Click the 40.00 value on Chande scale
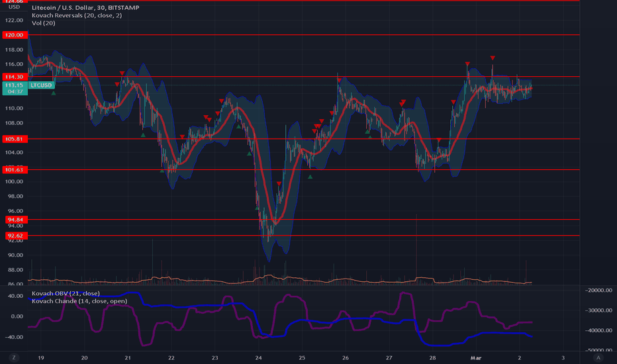This screenshot has height=364, width=617. click(x=17, y=296)
